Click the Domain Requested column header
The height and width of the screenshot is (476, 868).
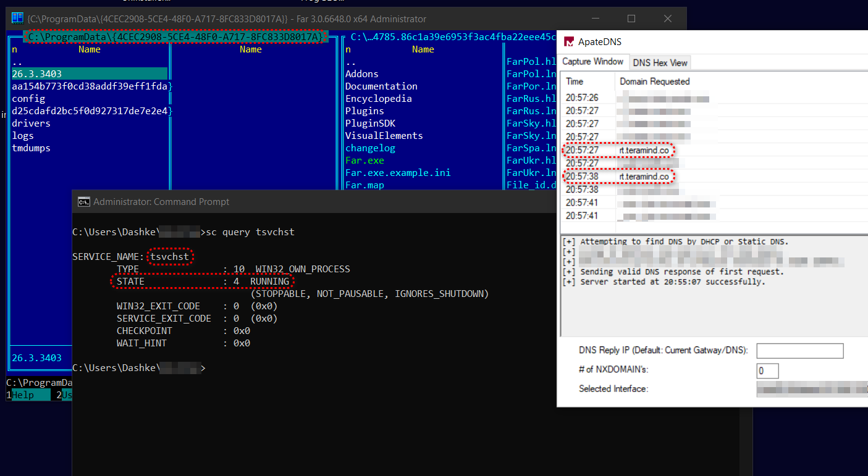[654, 81]
